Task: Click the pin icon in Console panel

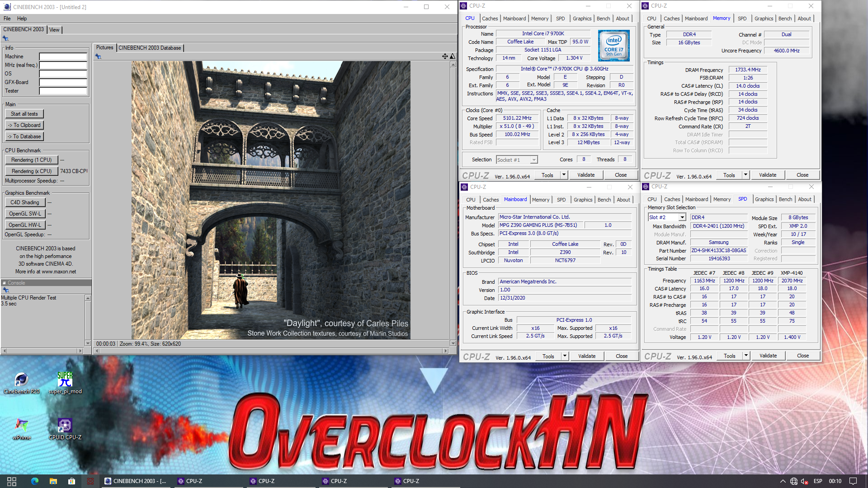Action: coord(6,290)
